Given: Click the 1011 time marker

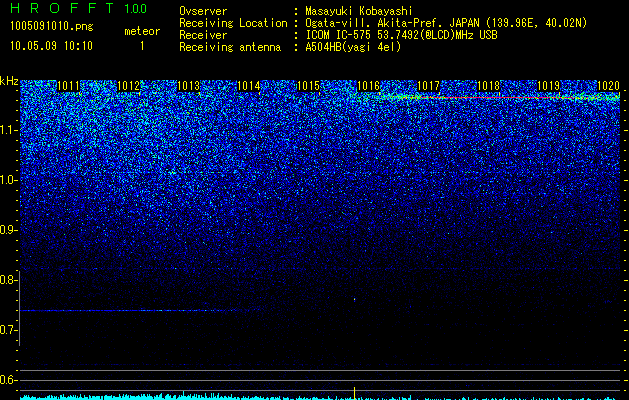Looking at the screenshot, I should click(69, 86).
